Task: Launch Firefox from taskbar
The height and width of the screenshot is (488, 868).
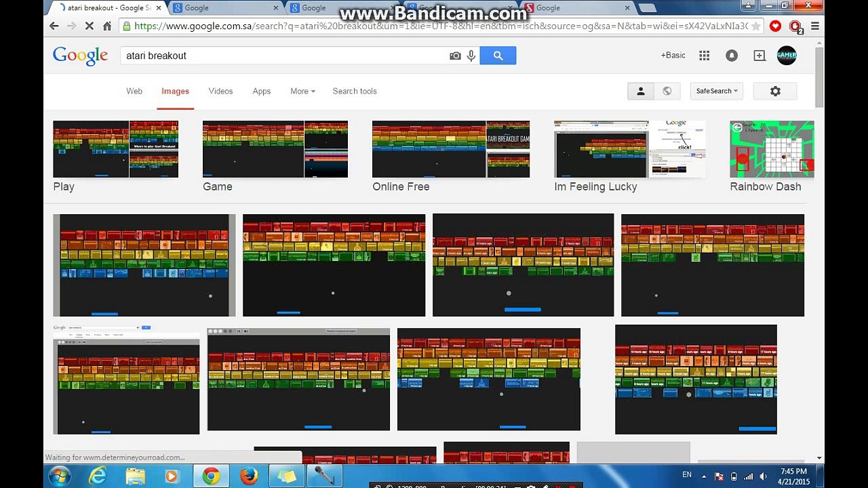Action: pos(249,476)
